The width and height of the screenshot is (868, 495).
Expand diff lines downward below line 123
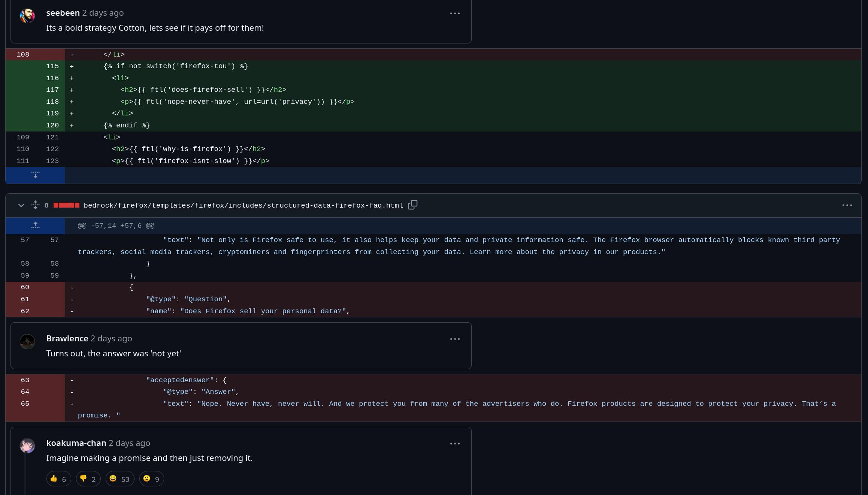(x=35, y=175)
